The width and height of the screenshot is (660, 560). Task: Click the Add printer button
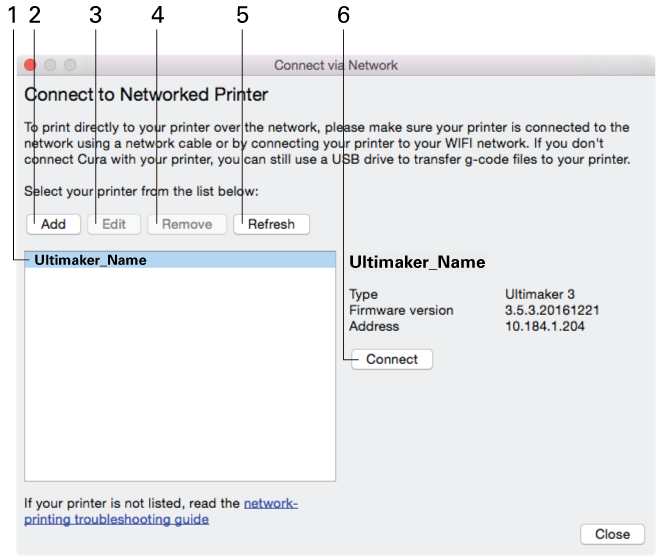[53, 224]
